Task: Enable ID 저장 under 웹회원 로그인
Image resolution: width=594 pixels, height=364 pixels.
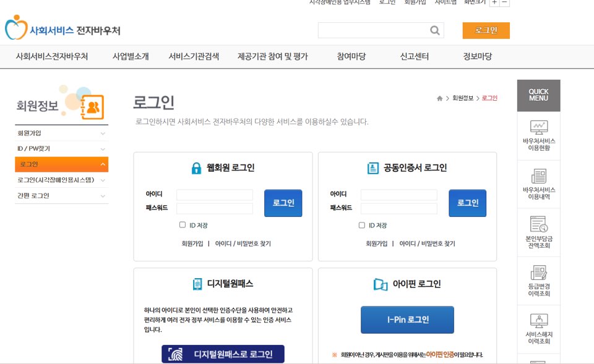Action: pos(182,224)
